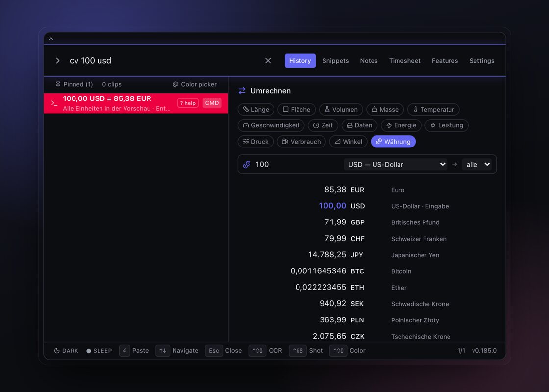Select the Währung category chip

coord(393,142)
